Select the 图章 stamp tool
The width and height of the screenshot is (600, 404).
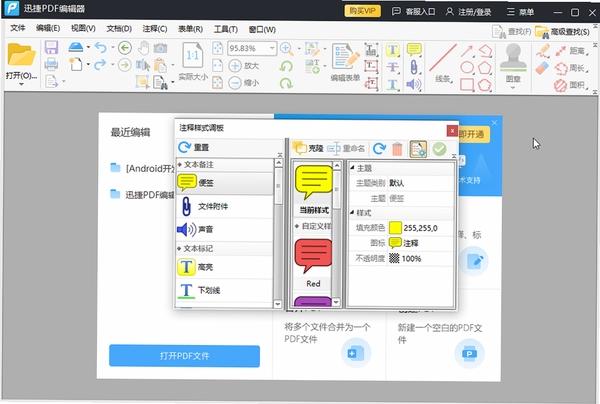(513, 62)
